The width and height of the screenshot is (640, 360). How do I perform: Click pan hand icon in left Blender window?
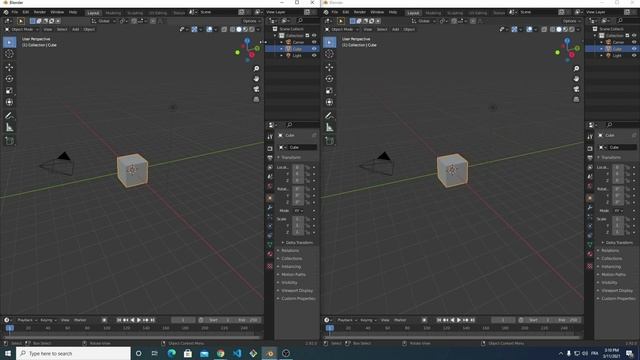pyautogui.click(x=256, y=79)
